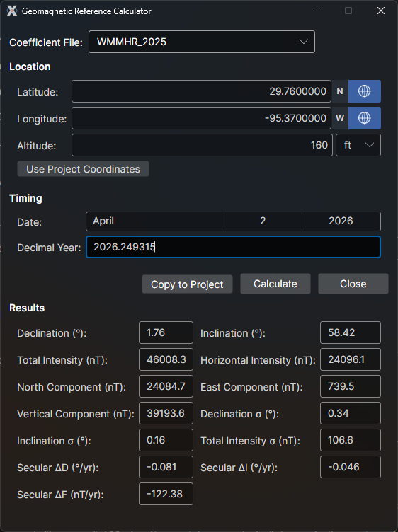Toggle the N hemisphere indicator
Image resolution: width=398 pixels, height=532 pixels.
340,91
